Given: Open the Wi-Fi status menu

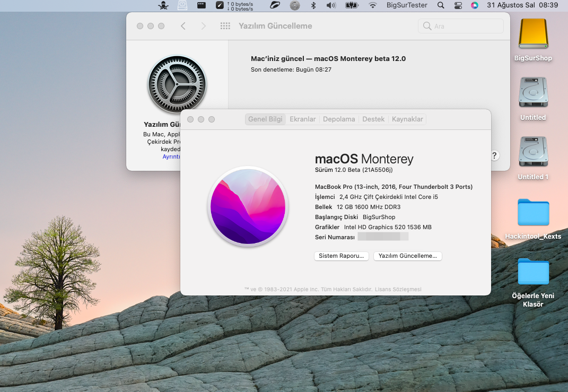Looking at the screenshot, I should [373, 5].
